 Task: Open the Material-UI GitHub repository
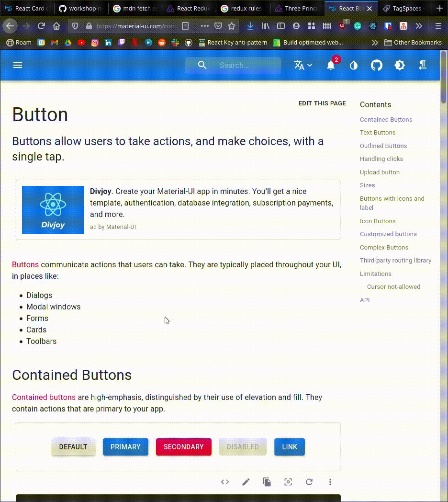point(377,65)
